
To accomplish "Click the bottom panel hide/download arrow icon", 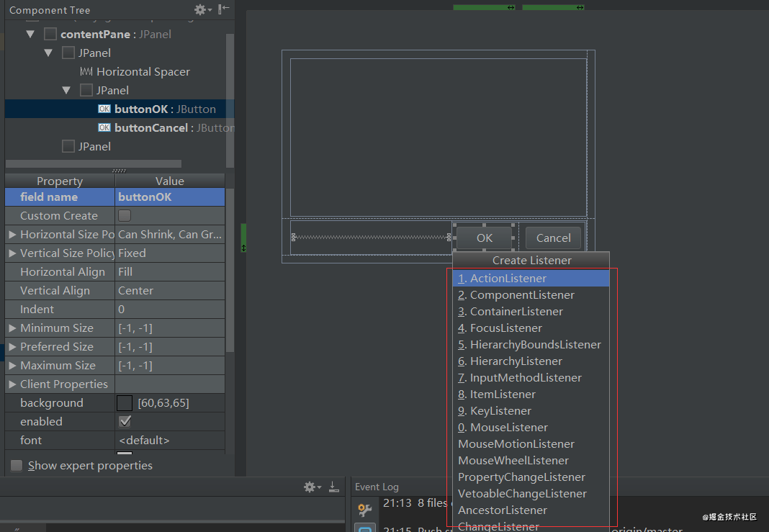I will tap(334, 487).
